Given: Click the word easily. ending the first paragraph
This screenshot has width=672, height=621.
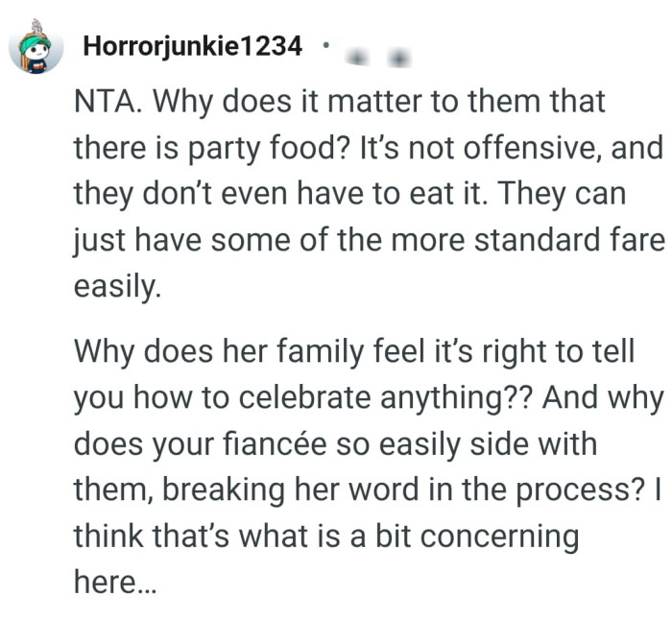Looking at the screenshot, I should click(113, 286).
